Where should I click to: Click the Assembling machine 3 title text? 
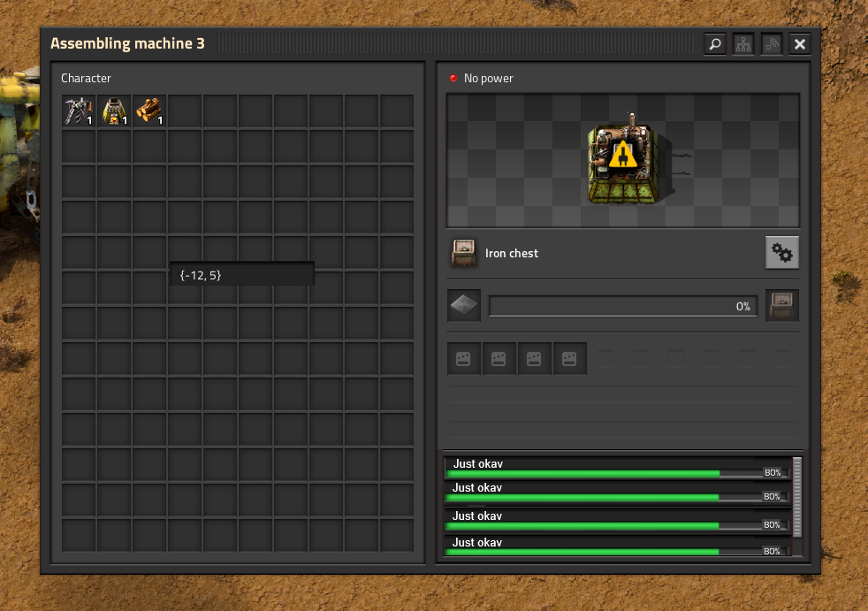tap(127, 43)
